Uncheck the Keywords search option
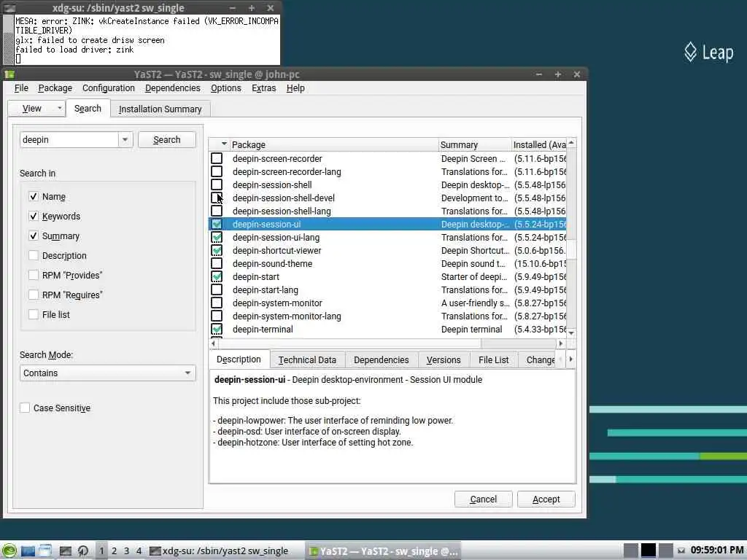Image resolution: width=747 pixels, height=560 pixels. coord(34,216)
